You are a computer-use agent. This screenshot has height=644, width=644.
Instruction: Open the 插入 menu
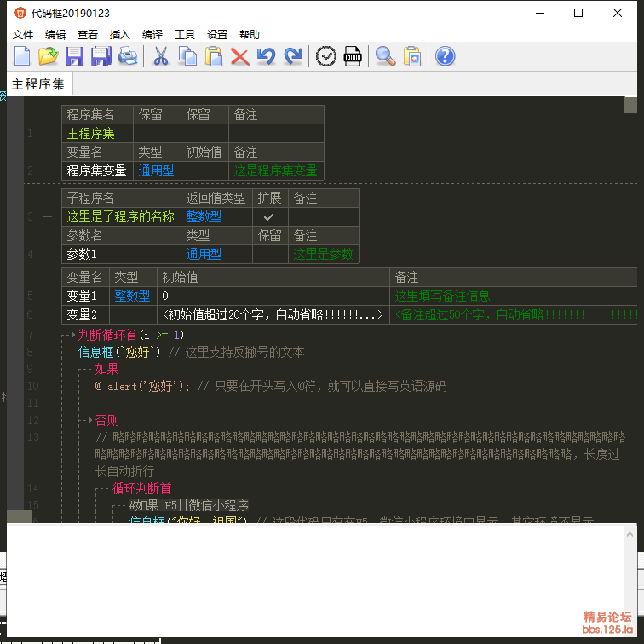pos(120,34)
